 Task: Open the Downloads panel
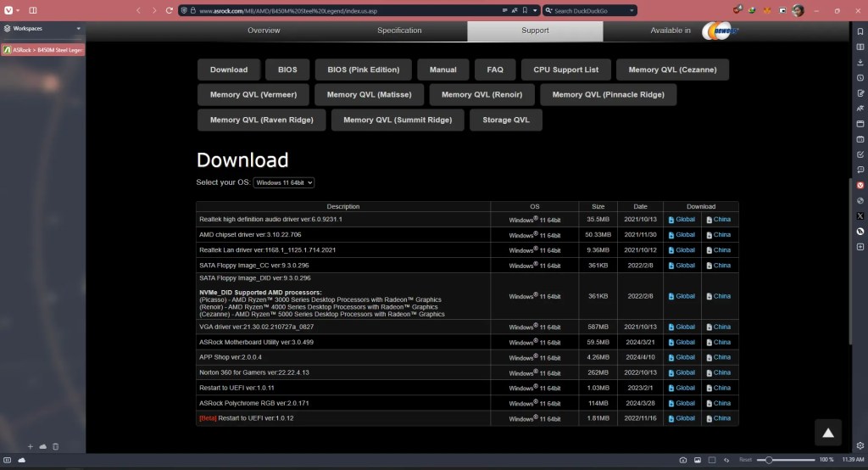tap(860, 63)
